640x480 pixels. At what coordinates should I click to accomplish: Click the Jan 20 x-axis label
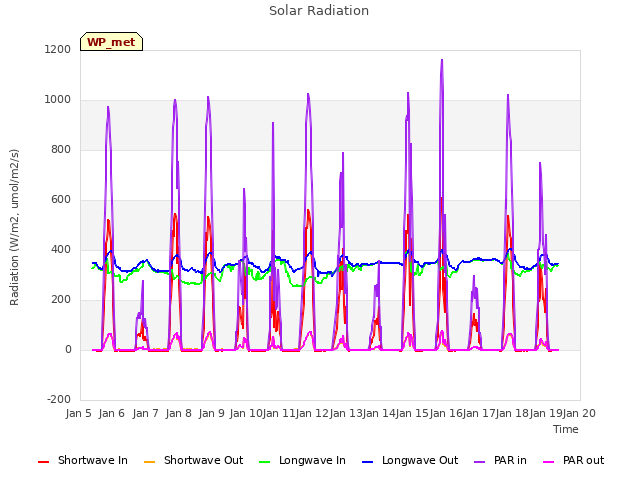579,413
